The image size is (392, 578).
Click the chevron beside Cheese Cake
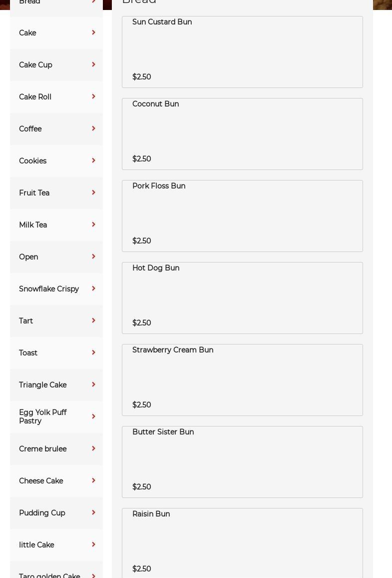tap(93, 480)
